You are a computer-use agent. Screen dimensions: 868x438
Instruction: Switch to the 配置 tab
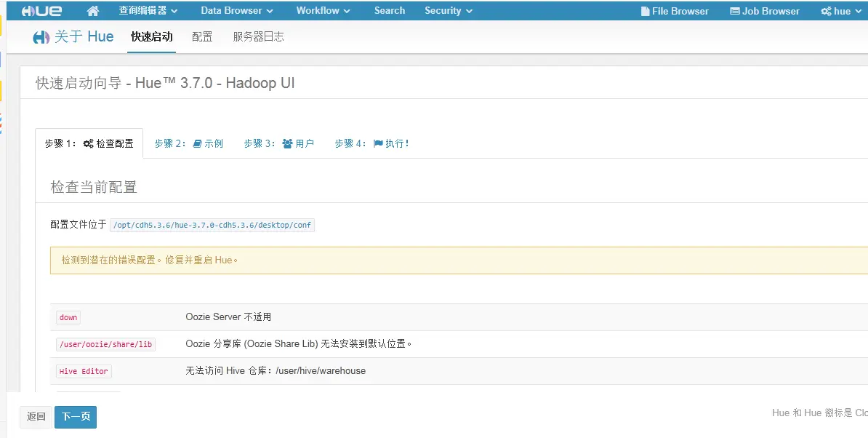click(x=202, y=36)
